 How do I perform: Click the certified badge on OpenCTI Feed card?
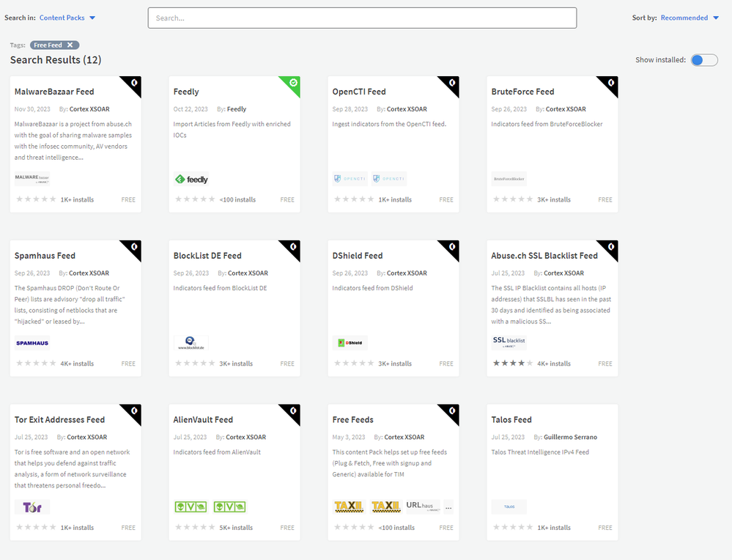(451, 83)
